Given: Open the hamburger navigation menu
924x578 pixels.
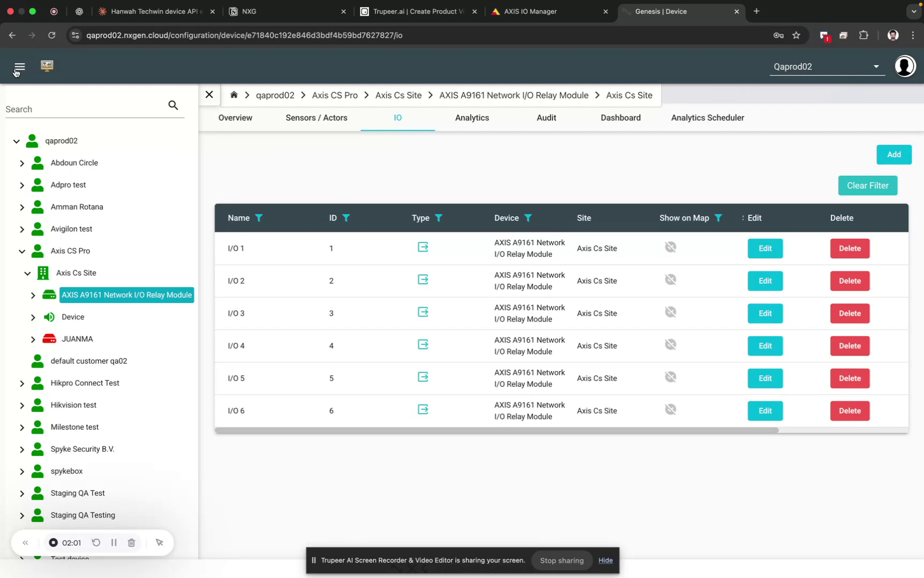Looking at the screenshot, I should (x=19, y=66).
